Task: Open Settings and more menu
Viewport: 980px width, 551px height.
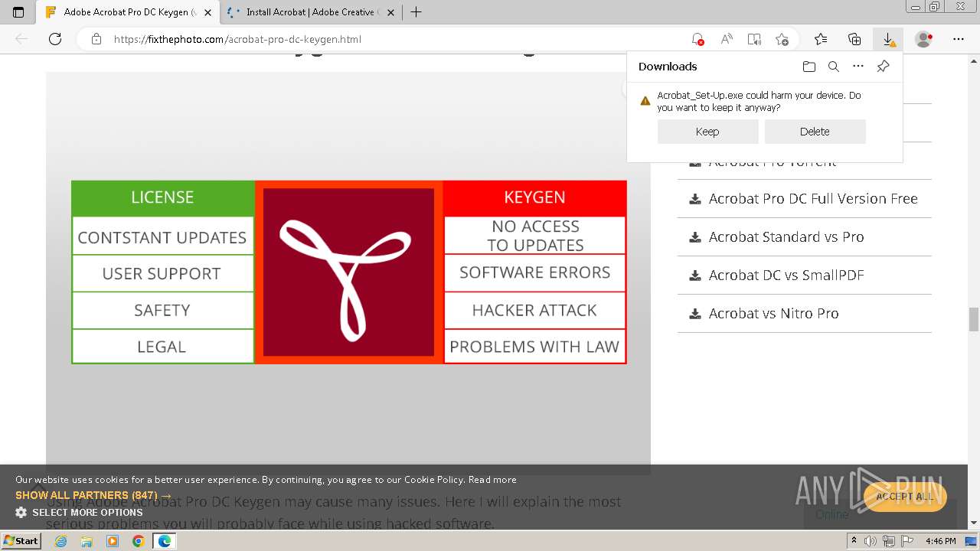Action: pyautogui.click(x=959, y=39)
